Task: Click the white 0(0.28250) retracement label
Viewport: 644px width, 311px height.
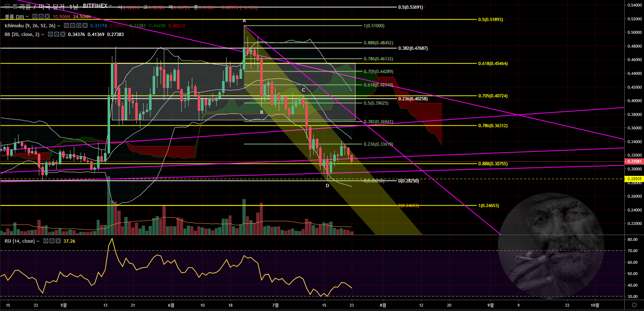Action: (x=408, y=181)
